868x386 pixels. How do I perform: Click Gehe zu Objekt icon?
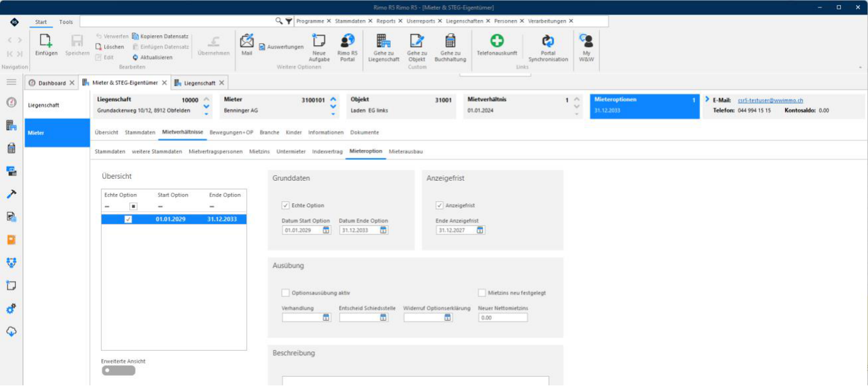tap(417, 41)
